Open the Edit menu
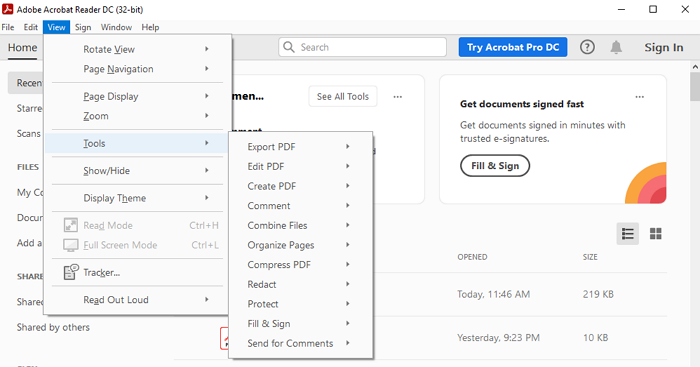Screen dimensions: 700x367 coord(30,27)
